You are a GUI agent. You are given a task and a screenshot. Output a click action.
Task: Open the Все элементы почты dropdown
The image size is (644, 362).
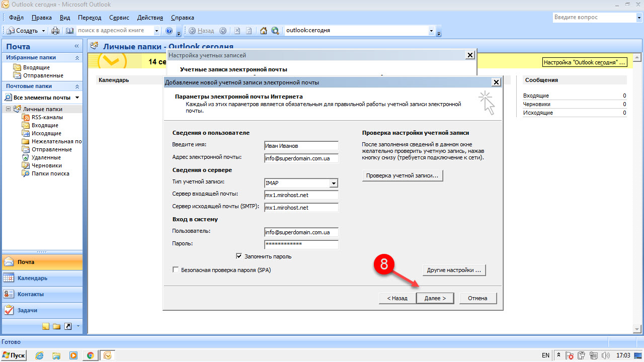(77, 98)
